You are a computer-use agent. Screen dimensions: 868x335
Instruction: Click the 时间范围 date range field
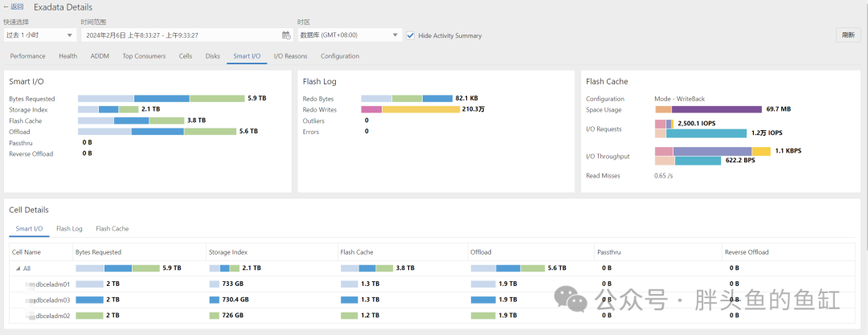[186, 35]
